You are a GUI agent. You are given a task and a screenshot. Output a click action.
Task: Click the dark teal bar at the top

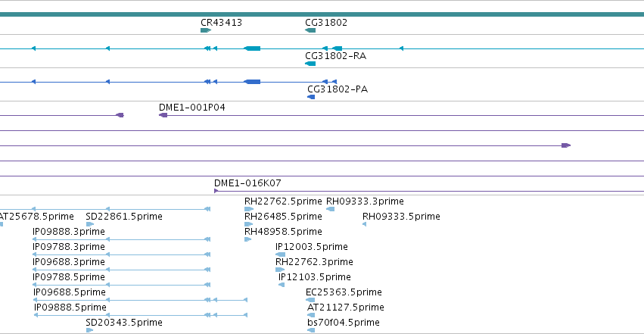point(322,15)
